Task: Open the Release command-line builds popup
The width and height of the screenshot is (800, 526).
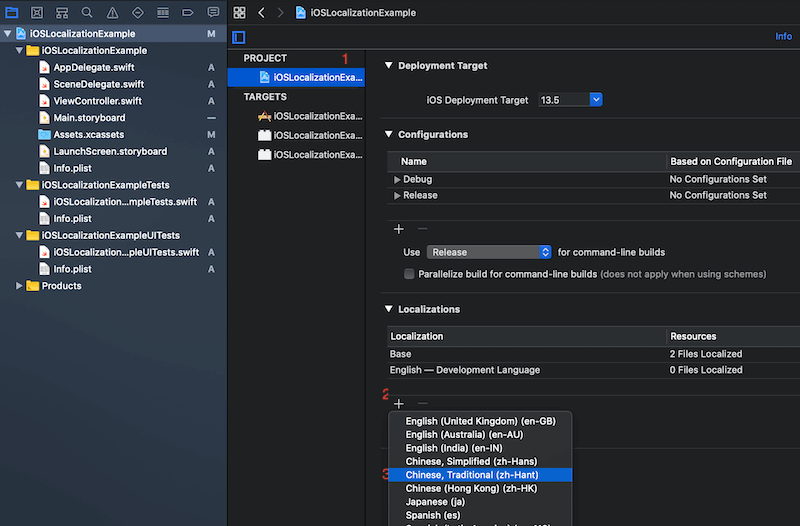Action: pos(489,252)
